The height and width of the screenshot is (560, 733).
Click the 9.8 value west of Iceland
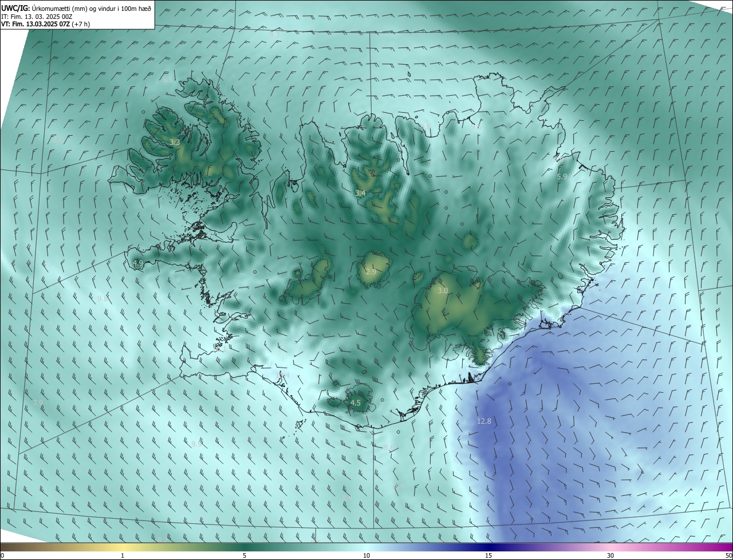coord(103,298)
